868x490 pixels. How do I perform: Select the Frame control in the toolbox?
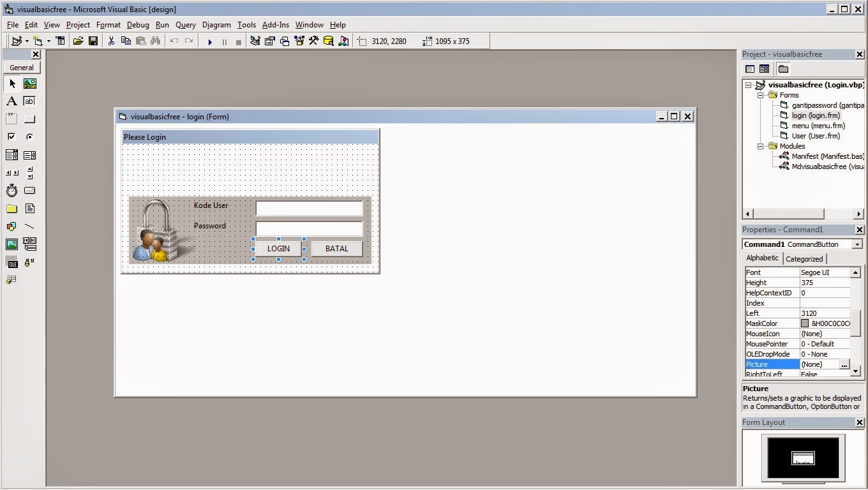(x=11, y=118)
